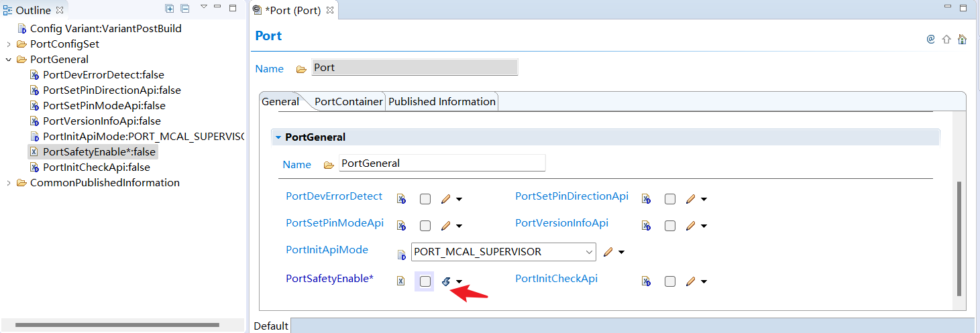980x333 pixels.
Task: Enable the PortDevErrorDetect checkbox
Action: tap(425, 199)
